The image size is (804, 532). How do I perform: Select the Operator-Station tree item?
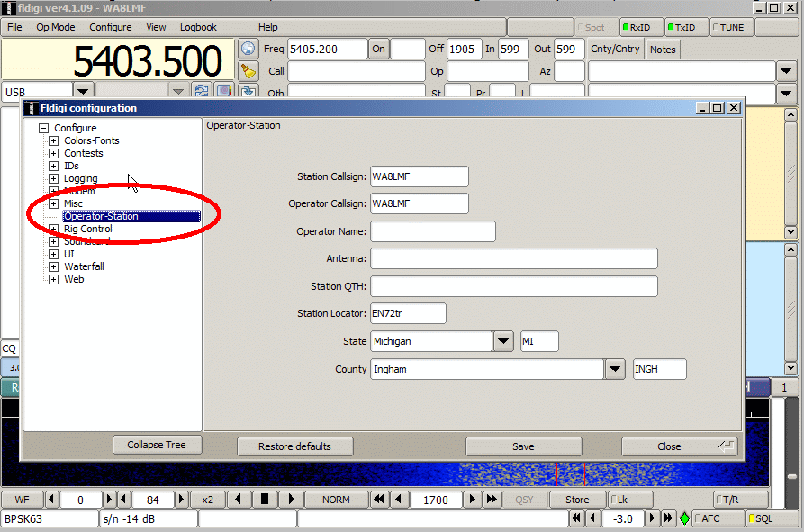pyautogui.click(x=131, y=216)
